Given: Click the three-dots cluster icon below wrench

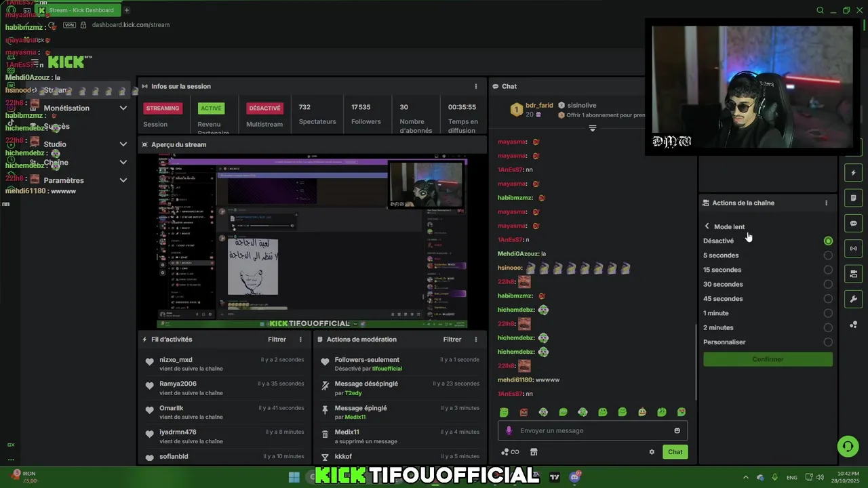Looking at the screenshot, I should point(853,325).
